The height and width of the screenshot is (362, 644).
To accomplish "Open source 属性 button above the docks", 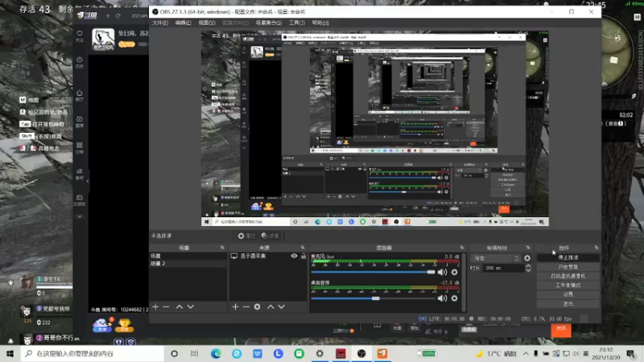I will [246, 236].
